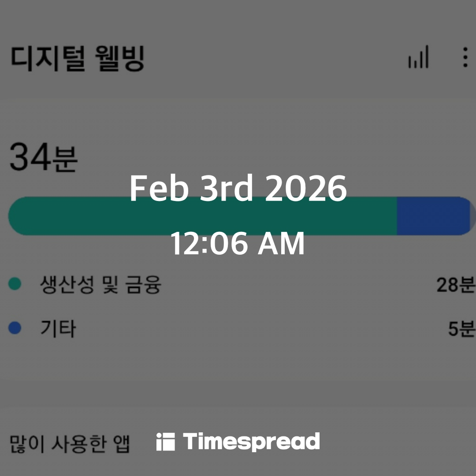The height and width of the screenshot is (476, 476).
Task: Click the 'AM' label after the time
Action: coord(281,244)
